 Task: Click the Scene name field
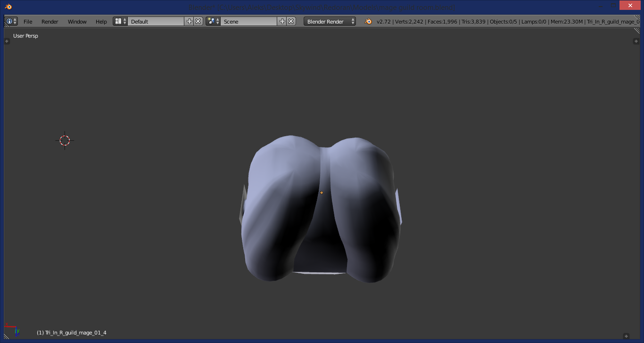pos(249,21)
